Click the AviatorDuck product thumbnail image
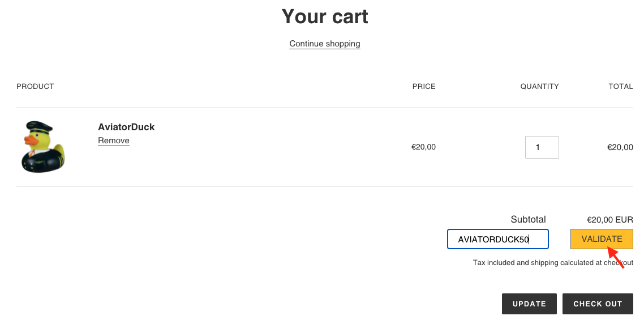This screenshot has height=320, width=644. pyautogui.click(x=44, y=147)
